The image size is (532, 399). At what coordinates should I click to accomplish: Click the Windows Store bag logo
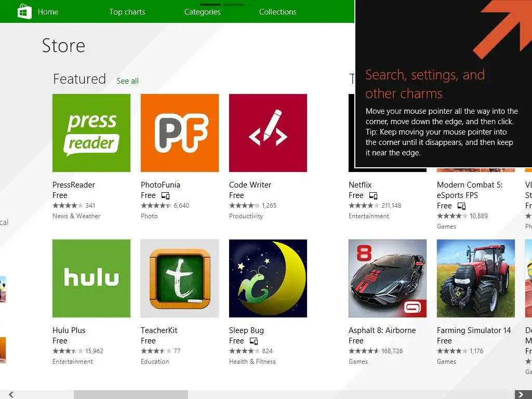[24, 11]
